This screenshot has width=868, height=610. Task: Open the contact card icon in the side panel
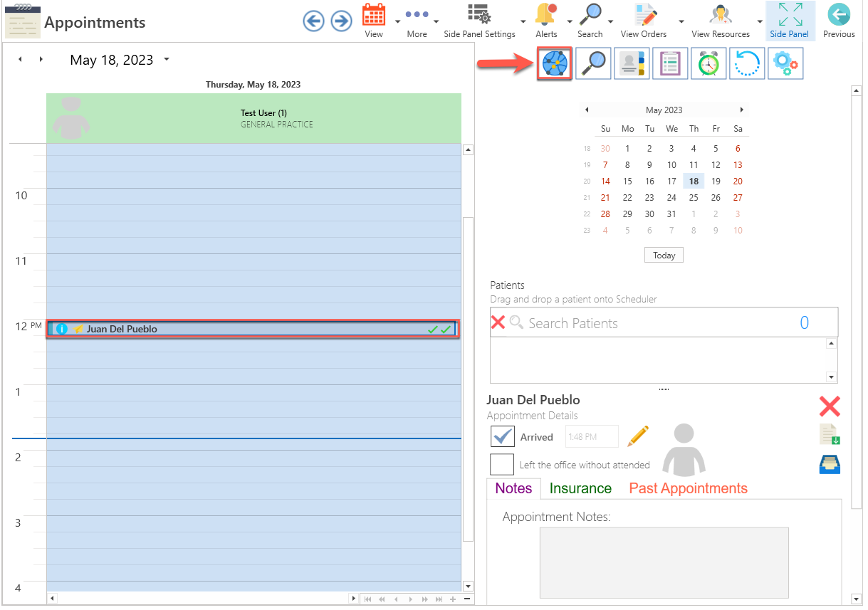[632, 64]
